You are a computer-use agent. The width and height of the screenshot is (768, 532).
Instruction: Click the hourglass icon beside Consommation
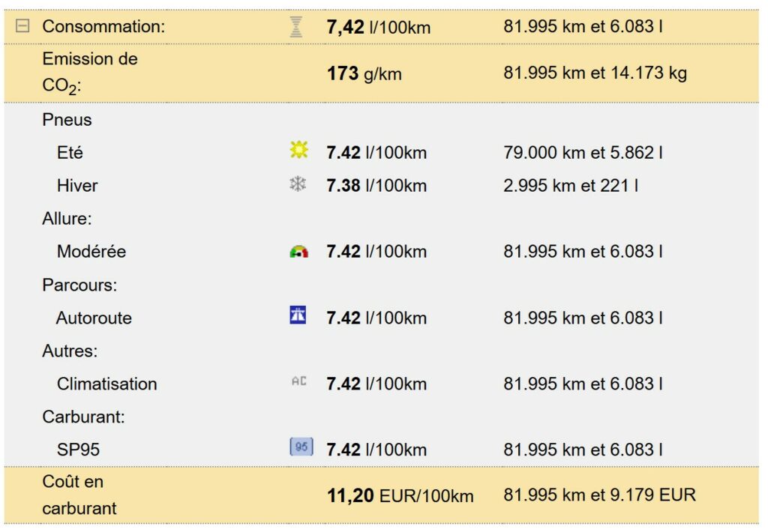point(296,27)
